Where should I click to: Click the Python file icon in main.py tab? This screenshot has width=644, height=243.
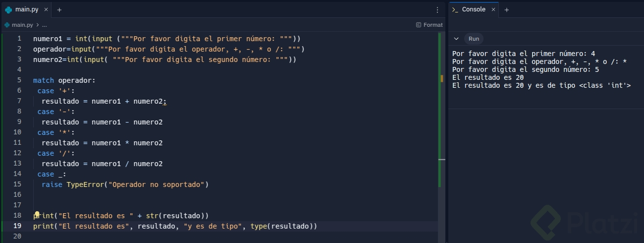(8, 9)
